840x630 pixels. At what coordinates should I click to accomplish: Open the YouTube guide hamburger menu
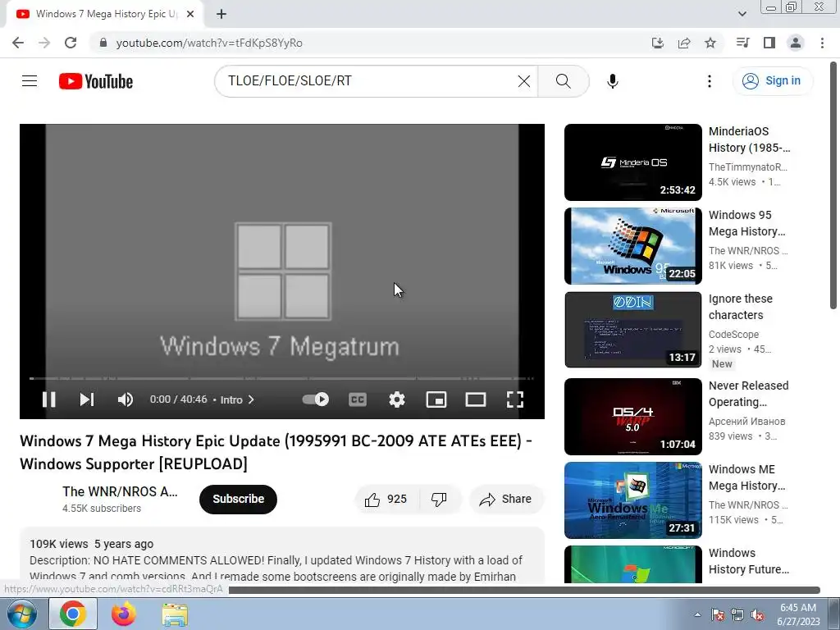point(30,81)
